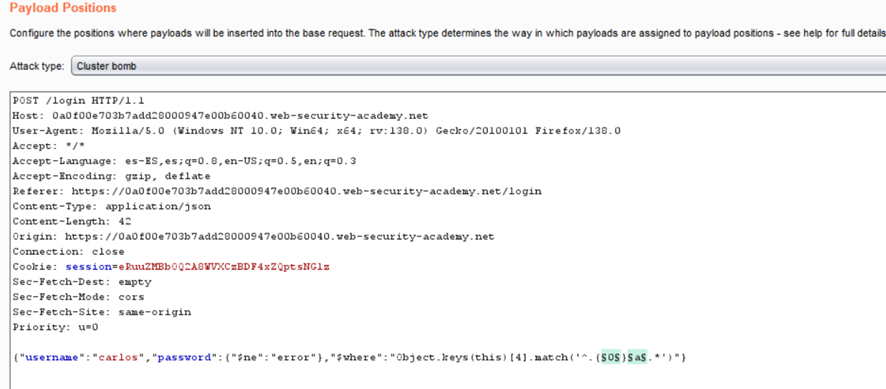Click the Sec-Fetch-Mode: cors line

click(79, 297)
